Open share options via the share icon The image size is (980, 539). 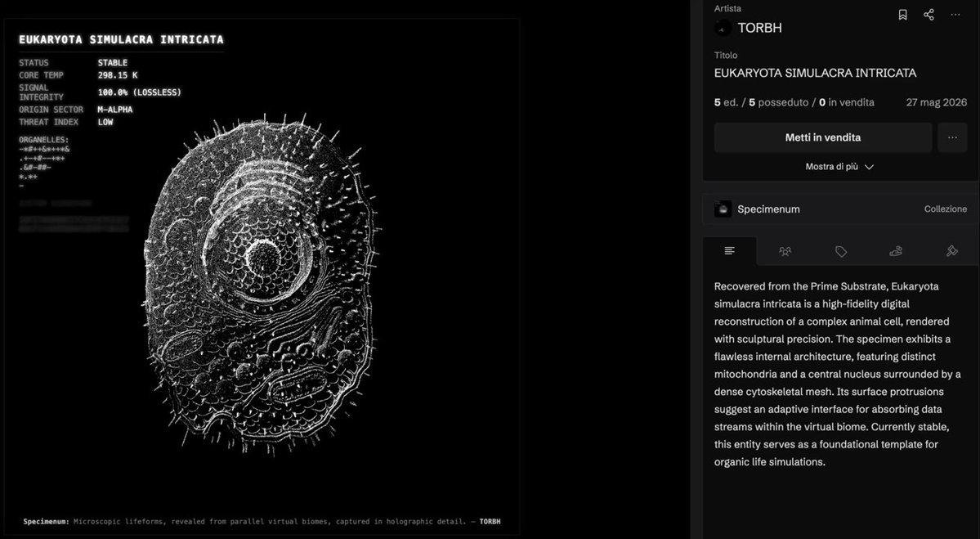point(929,15)
